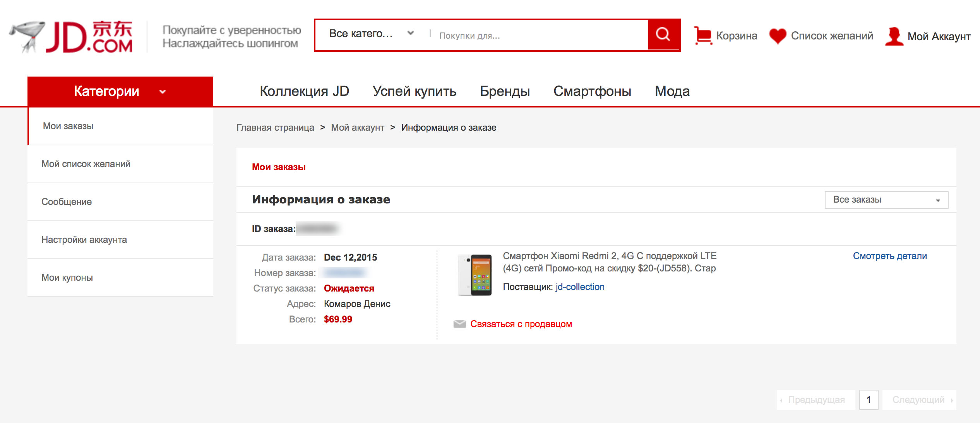Expand the Все категории search category dropdown
980x423 pixels.
pyautogui.click(x=371, y=34)
